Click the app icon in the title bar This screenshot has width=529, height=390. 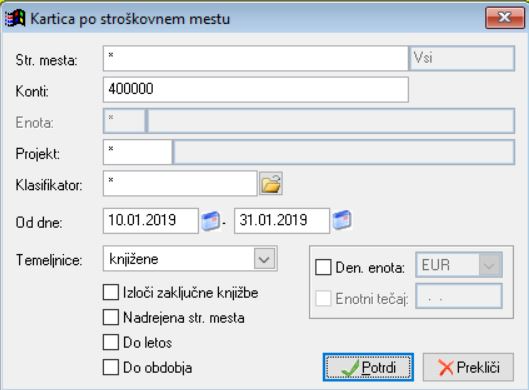[x=15, y=18]
